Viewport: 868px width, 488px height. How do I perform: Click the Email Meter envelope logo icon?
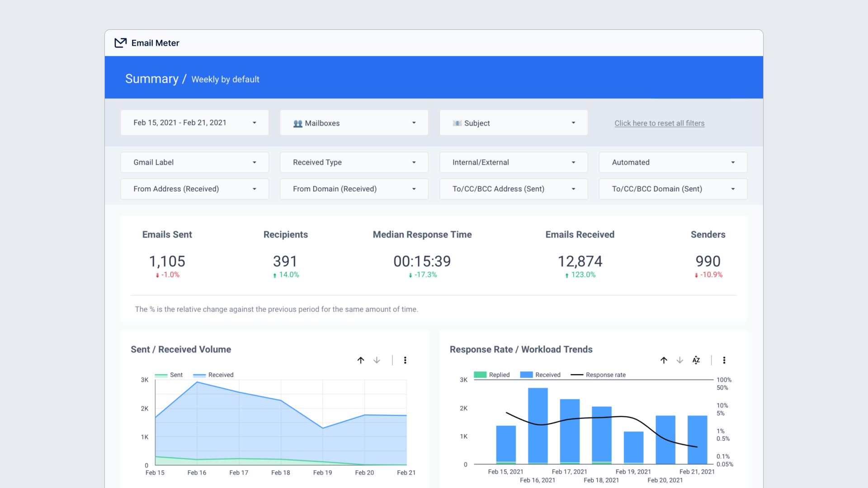tap(120, 42)
